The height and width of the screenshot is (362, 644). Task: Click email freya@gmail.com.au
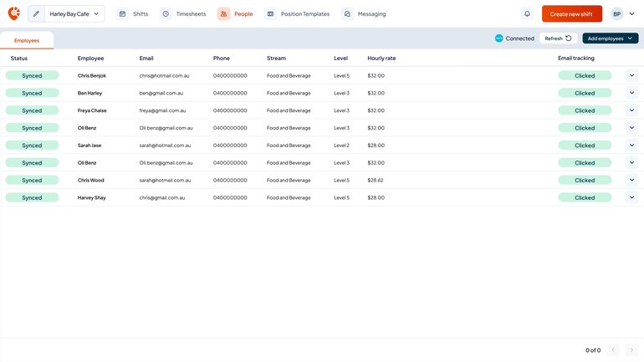click(x=162, y=110)
